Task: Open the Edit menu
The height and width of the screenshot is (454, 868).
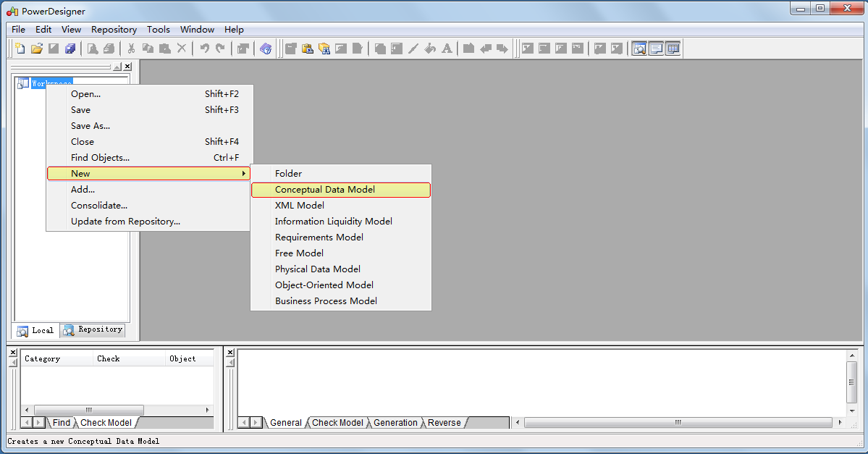Action: 43,30
